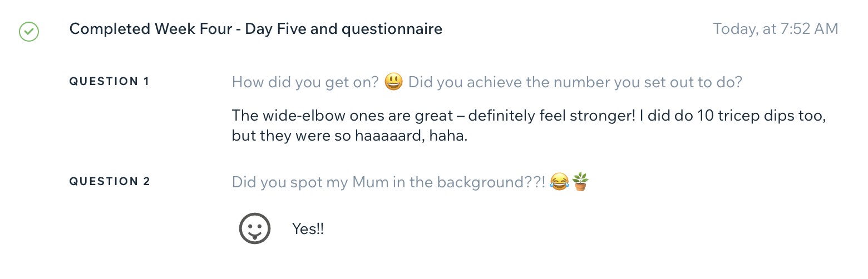Open the Completed Week Four entry title
This screenshot has width=868, height=279.
pyautogui.click(x=255, y=29)
